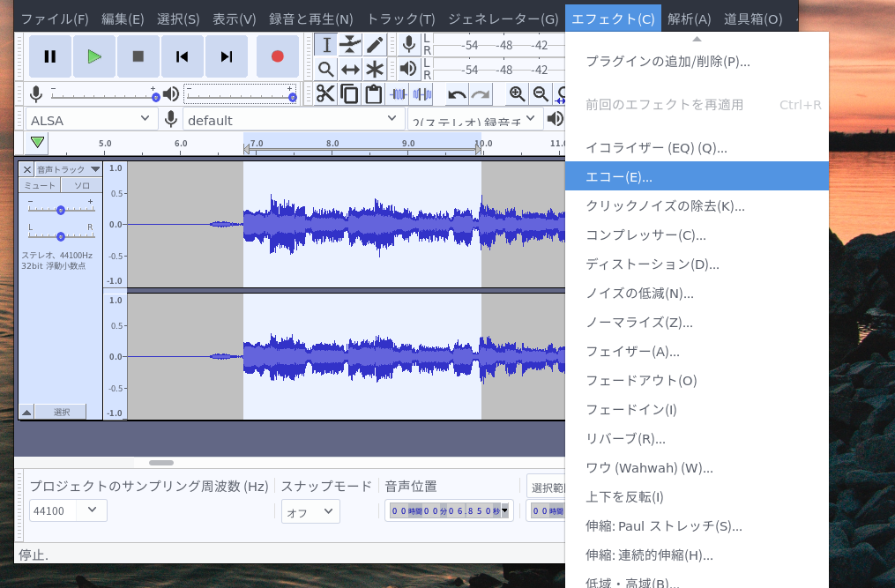The height and width of the screenshot is (588, 895).
Task: Cut the selected audio with the scissors icon
Action: tap(325, 93)
